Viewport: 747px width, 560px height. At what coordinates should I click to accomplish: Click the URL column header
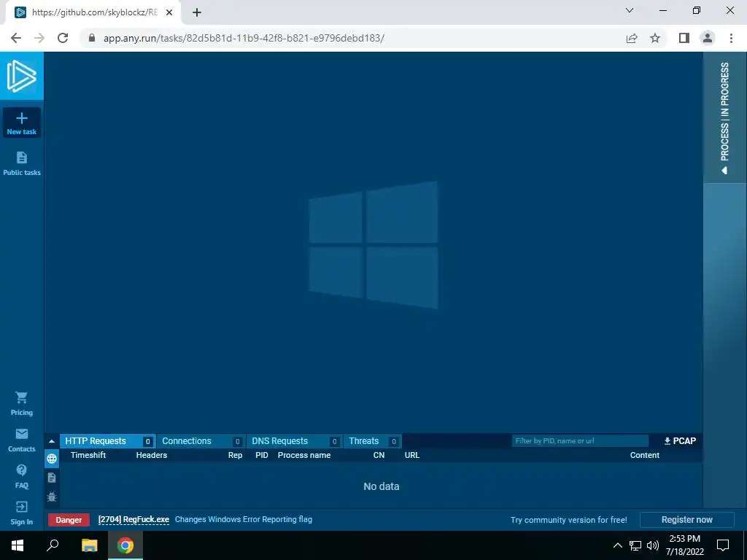[x=412, y=455]
